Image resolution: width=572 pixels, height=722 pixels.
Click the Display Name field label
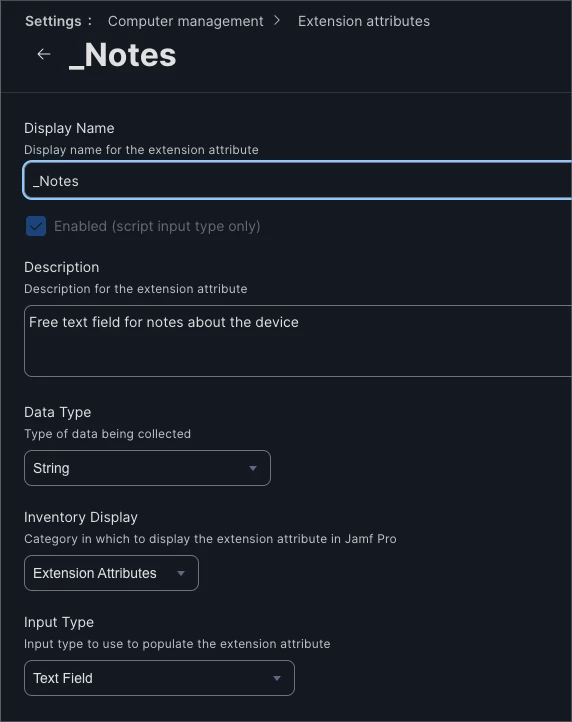click(69, 128)
